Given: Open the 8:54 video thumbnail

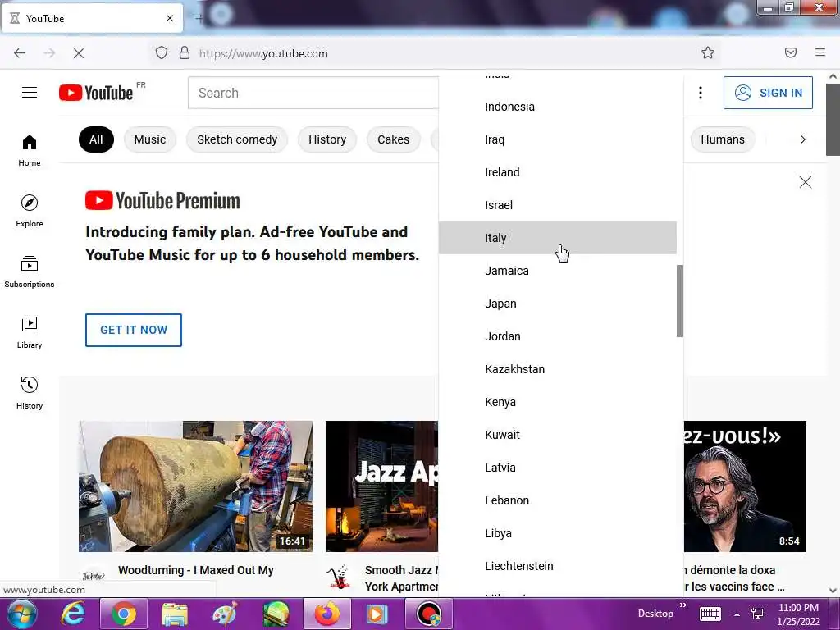Looking at the screenshot, I should 745,486.
